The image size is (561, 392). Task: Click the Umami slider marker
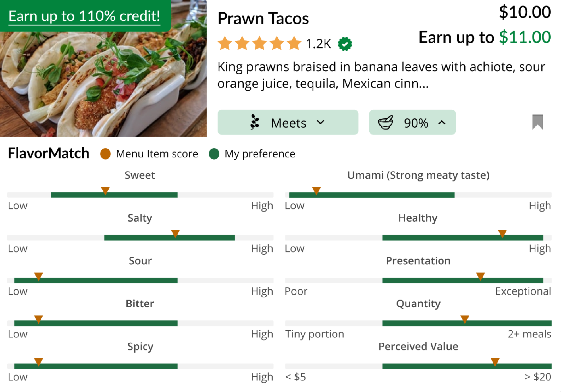(316, 191)
